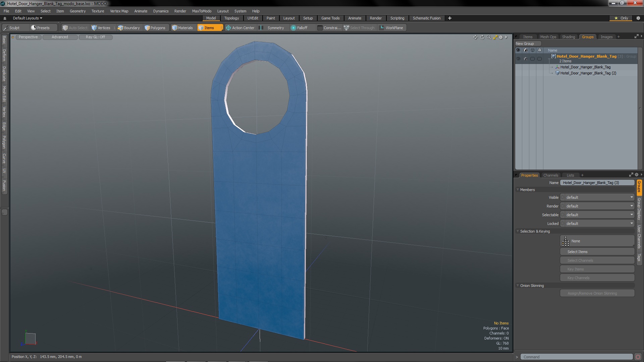The height and width of the screenshot is (362, 644).
Task: Open the Texture menu
Action: click(98, 11)
